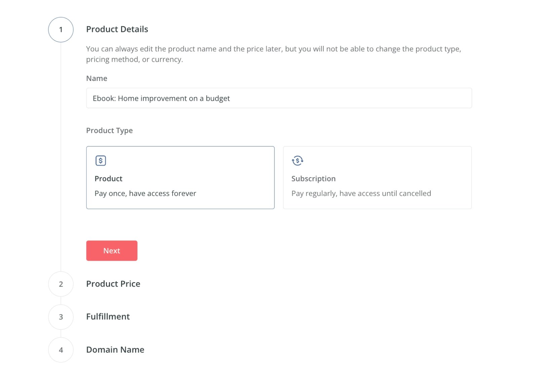This screenshot has width=538, height=392.
Task: Click step 2 circle indicator
Action: click(x=61, y=284)
